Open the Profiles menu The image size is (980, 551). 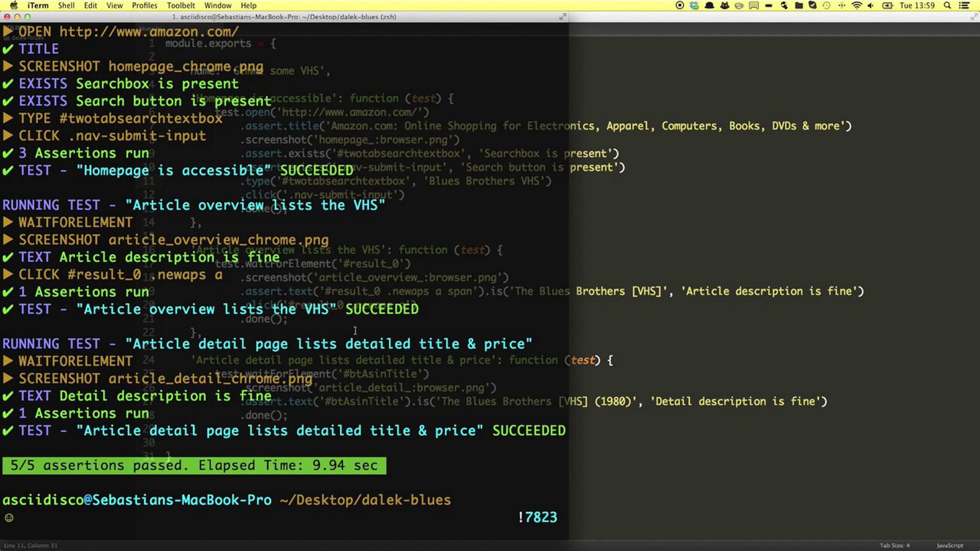tap(145, 5)
